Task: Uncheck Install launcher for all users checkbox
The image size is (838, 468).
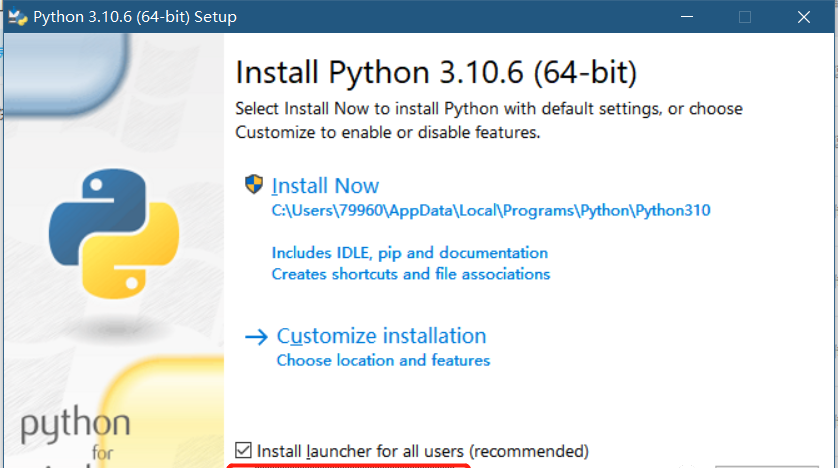Action: tap(243, 451)
